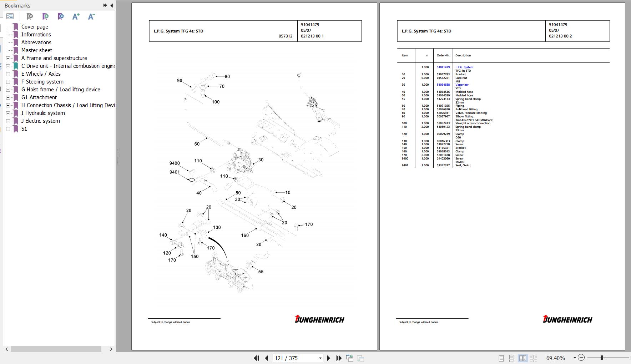This screenshot has width=631, height=364.
Task: Click the 69.40% zoom value
Action: click(x=555, y=358)
